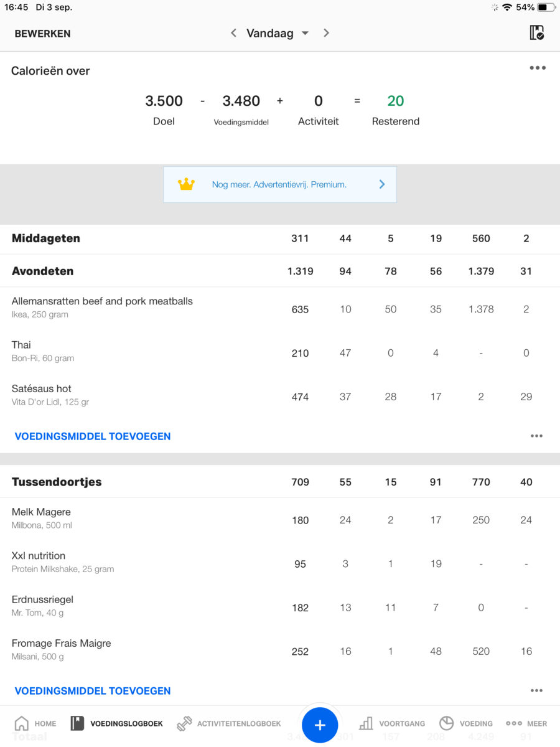
Task: Open the diary complete icon top right
Action: point(536,33)
